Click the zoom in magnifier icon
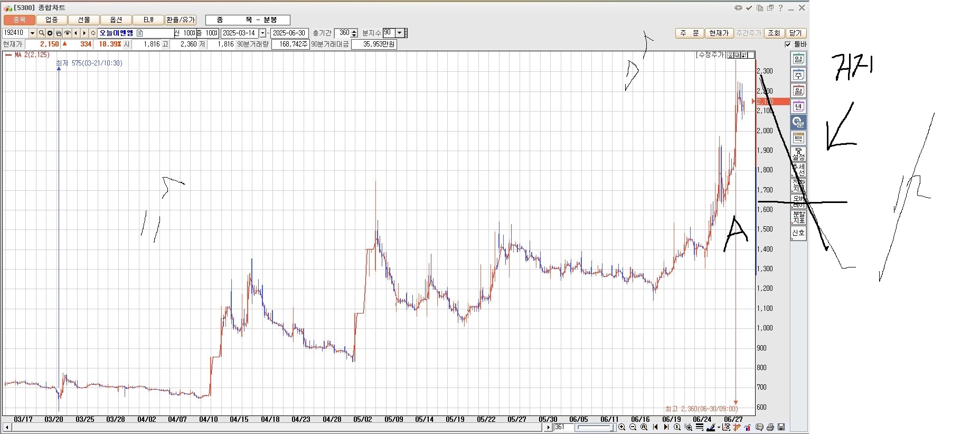Screen dimensions: 980x434 pyautogui.click(x=621, y=427)
